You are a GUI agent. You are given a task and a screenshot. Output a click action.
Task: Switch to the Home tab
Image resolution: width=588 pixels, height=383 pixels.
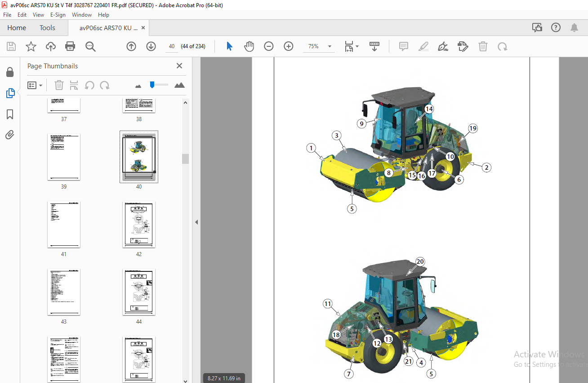click(17, 28)
